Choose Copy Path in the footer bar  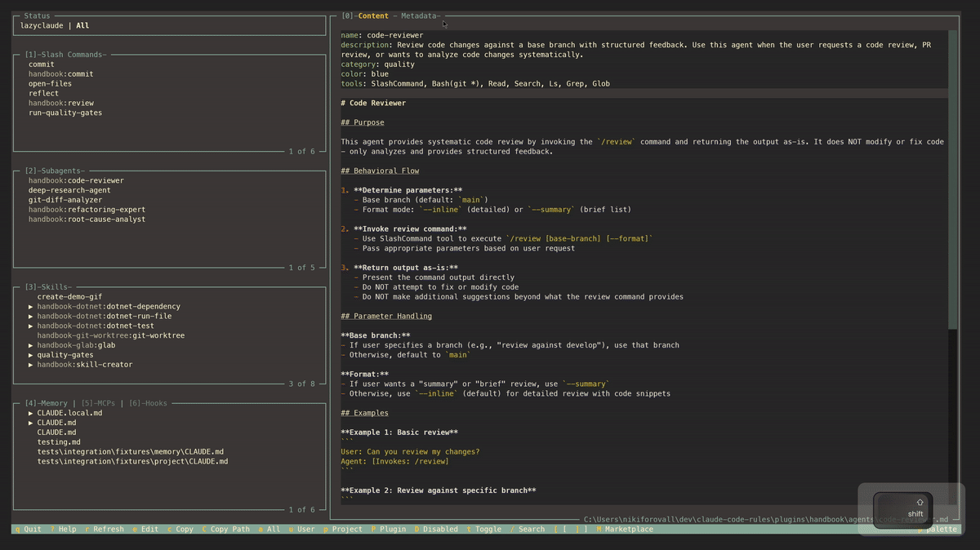tap(229, 529)
